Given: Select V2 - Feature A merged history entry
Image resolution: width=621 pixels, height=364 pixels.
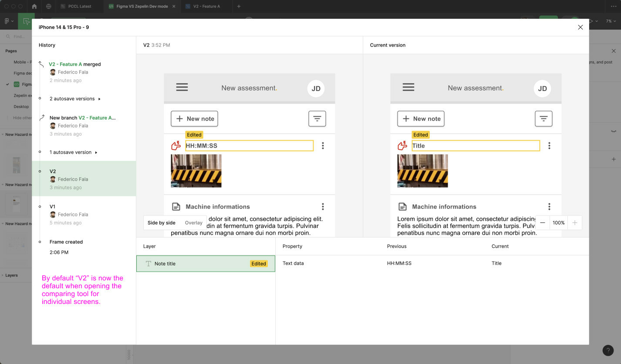Looking at the screenshot, I should tap(84, 72).
